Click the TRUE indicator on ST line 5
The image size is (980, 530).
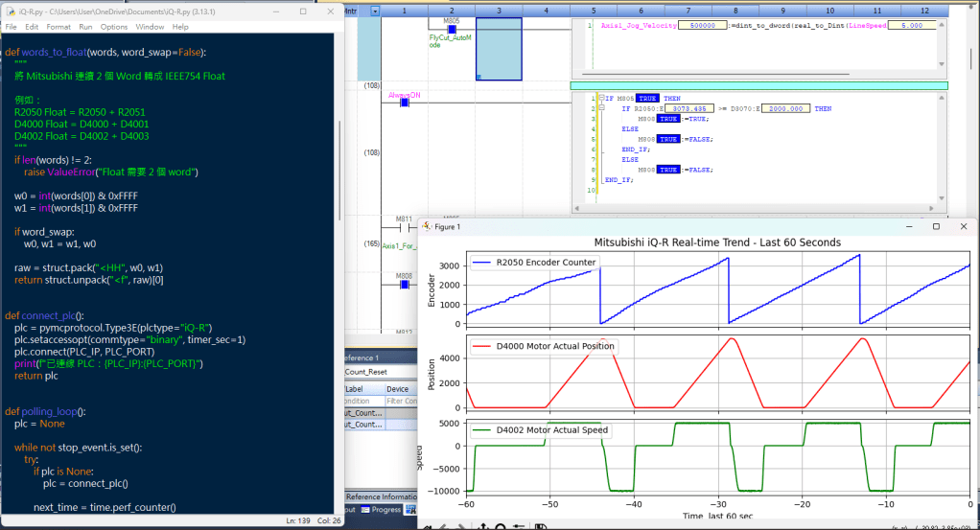tap(668, 139)
